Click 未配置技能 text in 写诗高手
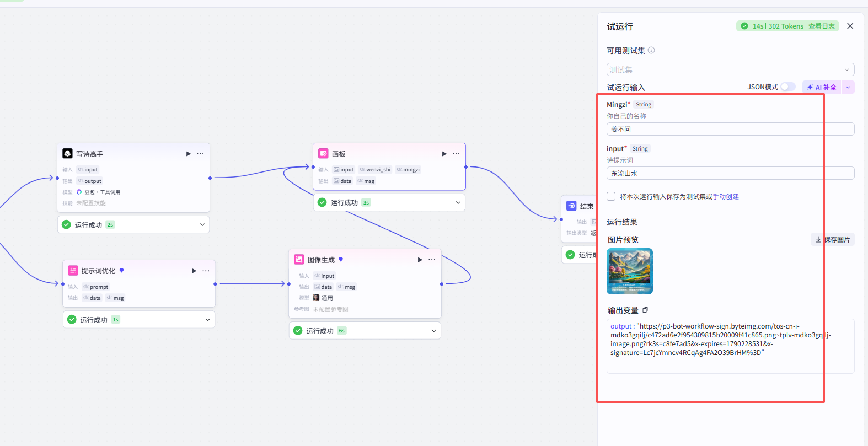Image resolution: width=868 pixels, height=446 pixels. pyautogui.click(x=91, y=203)
